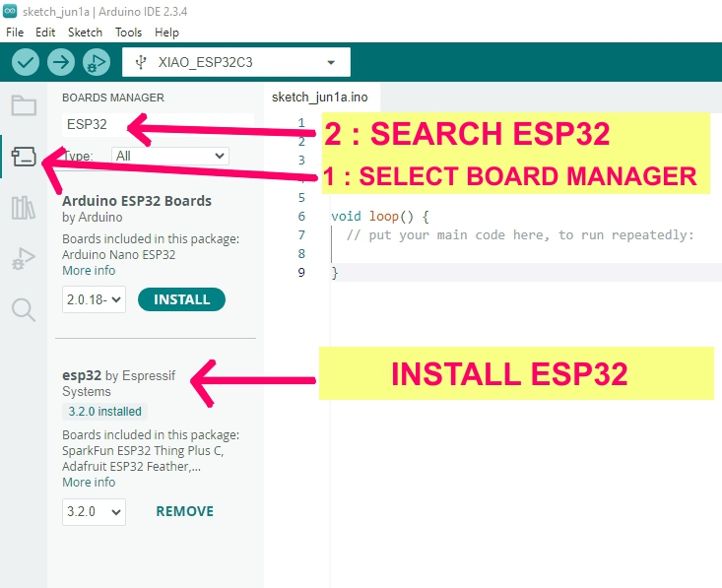This screenshot has width=722, height=588.
Task: Open version dropdown 2.0.18 for Arduino ESP32 Boards
Action: 94,299
